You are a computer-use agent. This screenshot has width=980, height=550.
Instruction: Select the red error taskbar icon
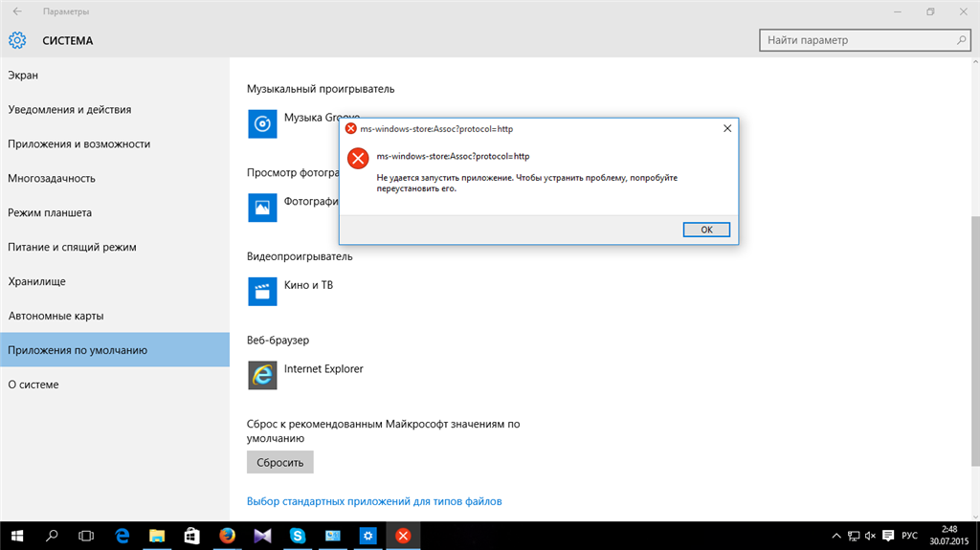(x=403, y=536)
